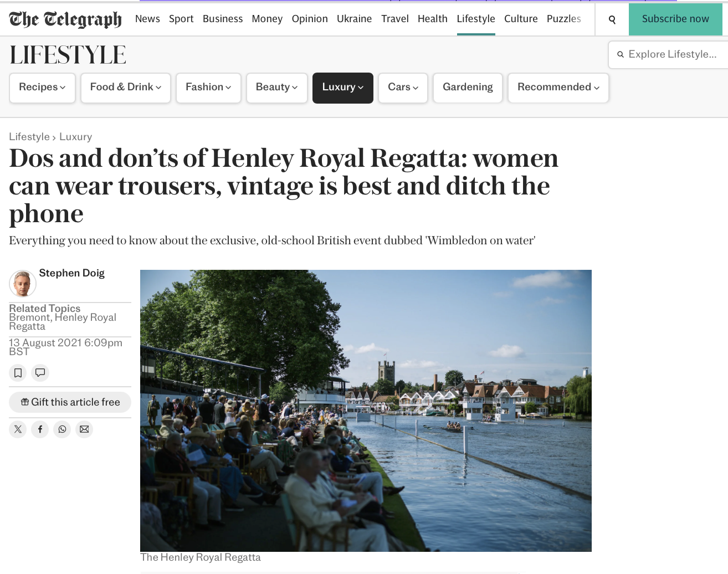The width and height of the screenshot is (728, 574).
Task: Open the Luxury section dropdown
Action: tap(343, 88)
